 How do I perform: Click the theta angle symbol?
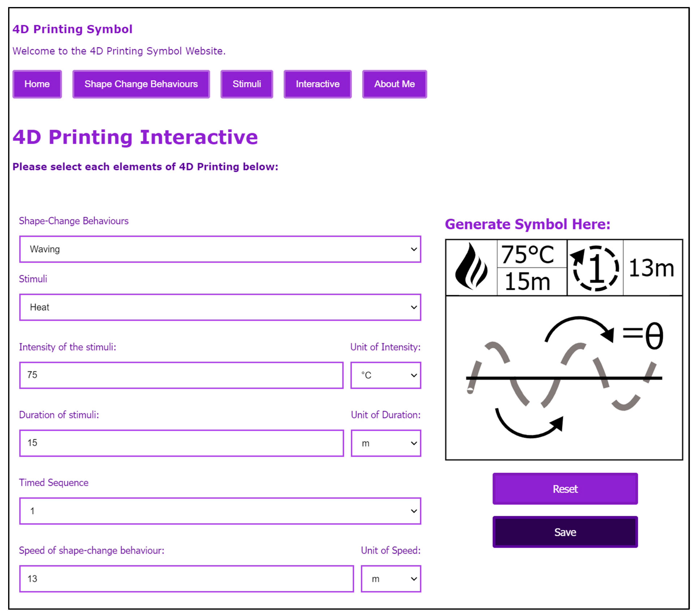point(654,336)
